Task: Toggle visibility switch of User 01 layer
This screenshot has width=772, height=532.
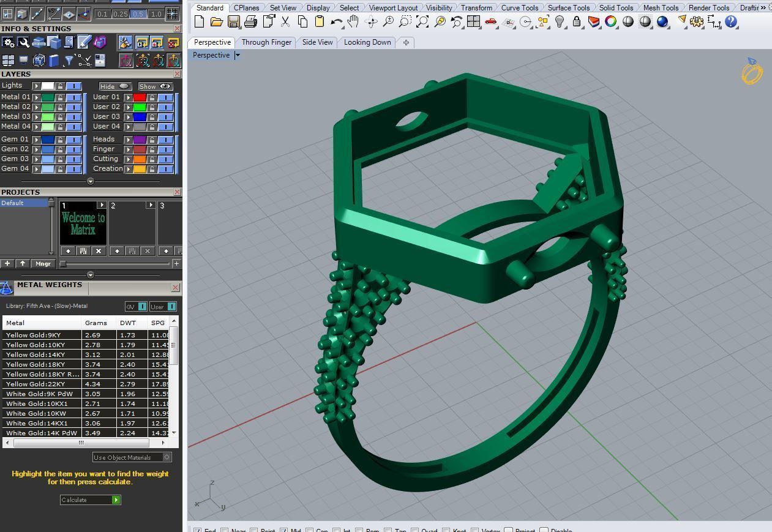Action: point(165,97)
